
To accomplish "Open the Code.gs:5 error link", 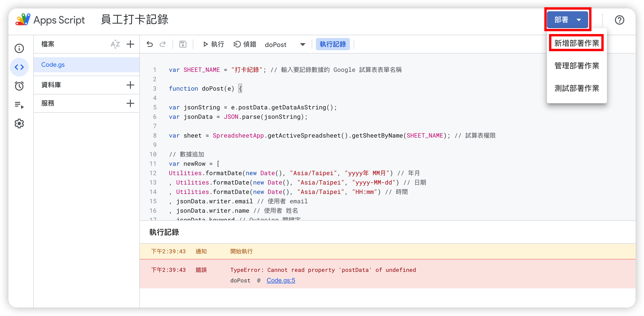I will pyautogui.click(x=281, y=280).
